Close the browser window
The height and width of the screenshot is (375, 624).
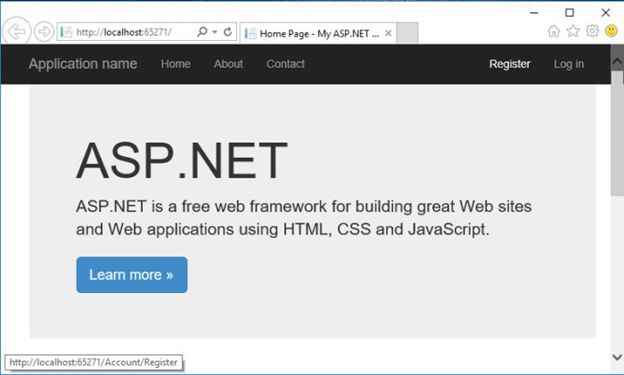605,13
